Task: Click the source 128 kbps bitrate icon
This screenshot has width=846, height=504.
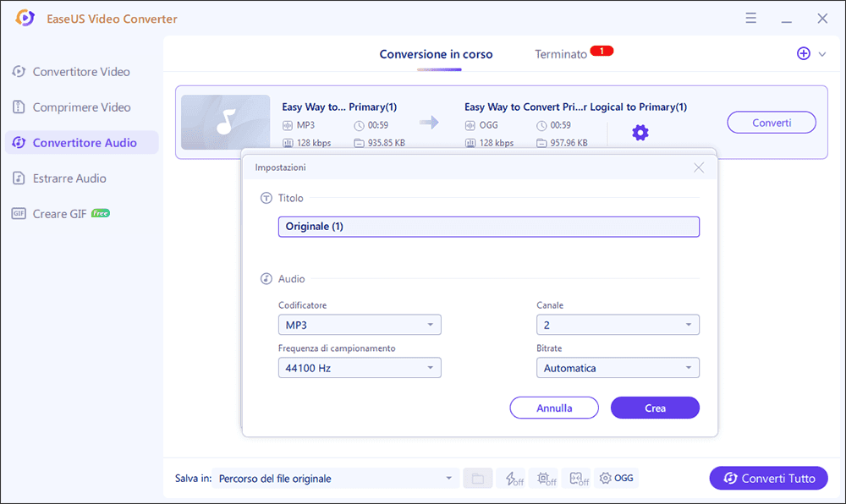Action: 288,143
